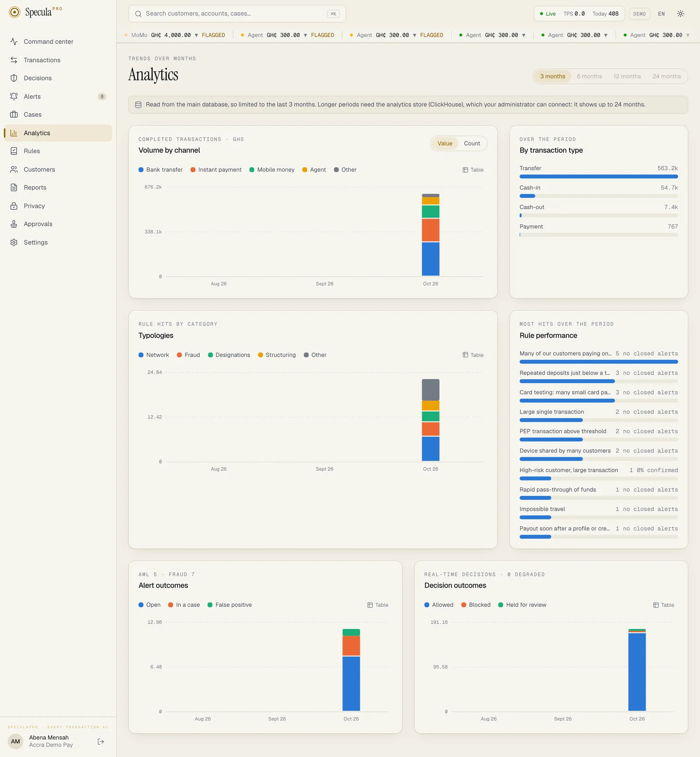Click the DEMO badge button
Image resolution: width=700 pixels, height=757 pixels.
639,14
